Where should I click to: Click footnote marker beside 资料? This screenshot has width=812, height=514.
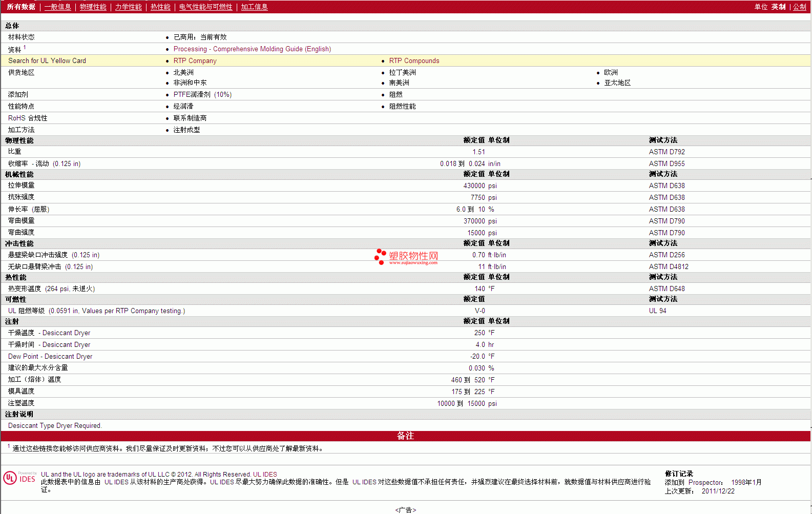coord(25,47)
